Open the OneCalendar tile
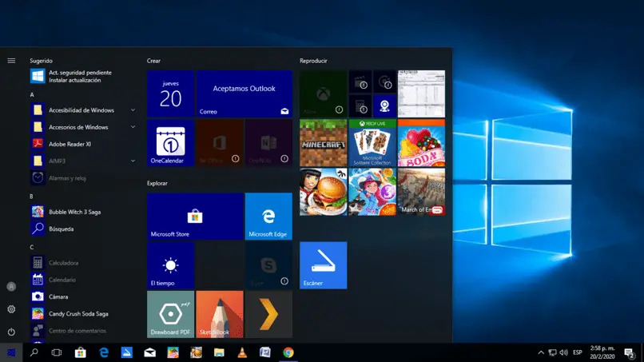The width and height of the screenshot is (644, 362). pyautogui.click(x=170, y=142)
